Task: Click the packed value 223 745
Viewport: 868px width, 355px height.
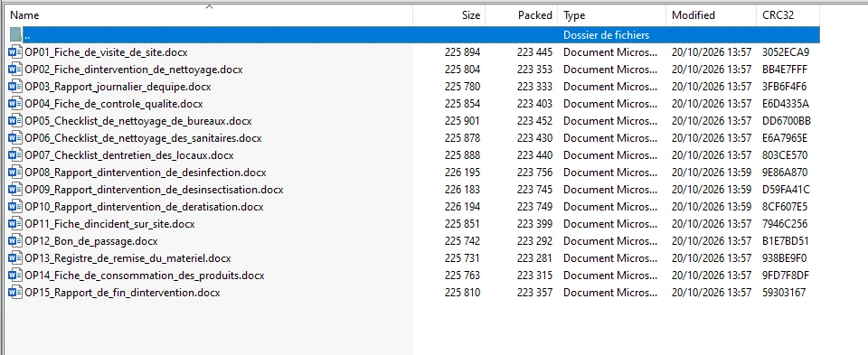Action: point(534,190)
